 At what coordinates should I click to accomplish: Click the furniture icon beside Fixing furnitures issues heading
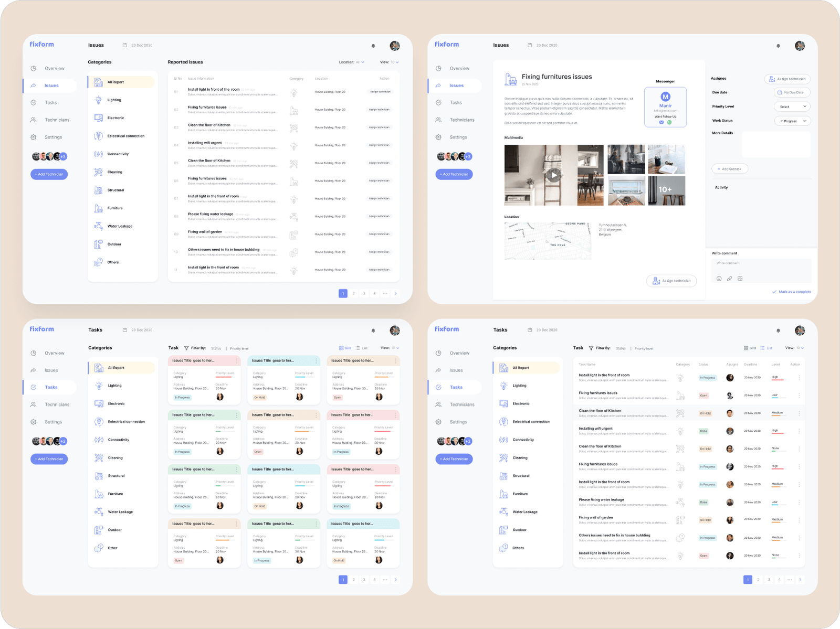[x=510, y=79]
